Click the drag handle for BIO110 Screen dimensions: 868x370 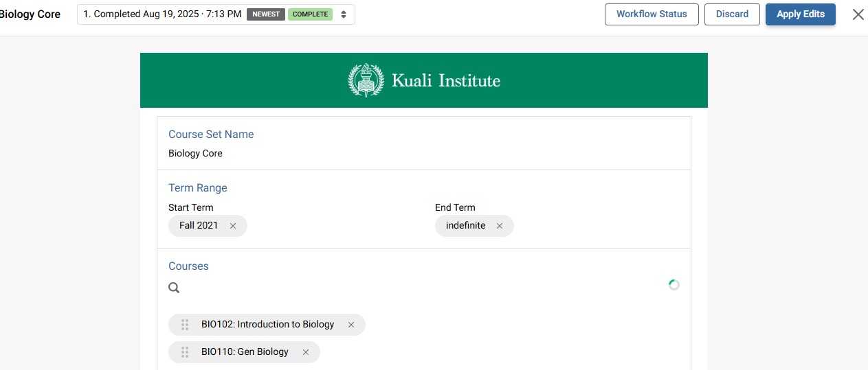pyautogui.click(x=185, y=352)
